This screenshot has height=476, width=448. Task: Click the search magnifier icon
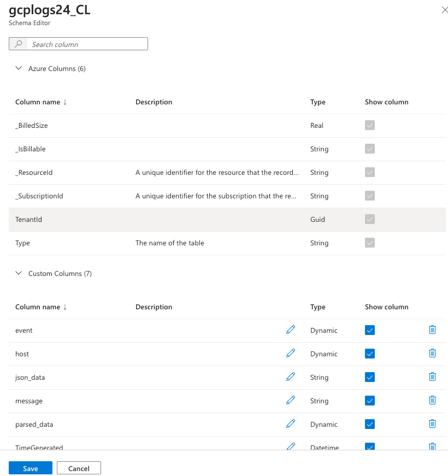click(19, 44)
